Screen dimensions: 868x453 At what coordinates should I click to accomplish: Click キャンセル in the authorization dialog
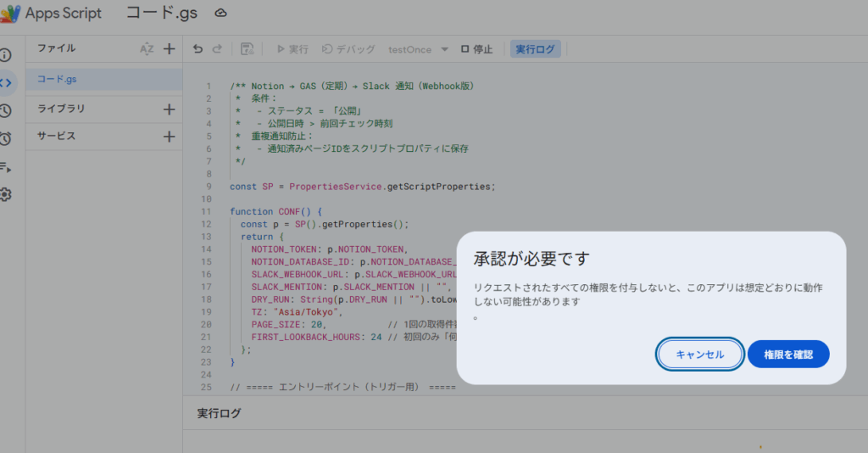tap(700, 355)
